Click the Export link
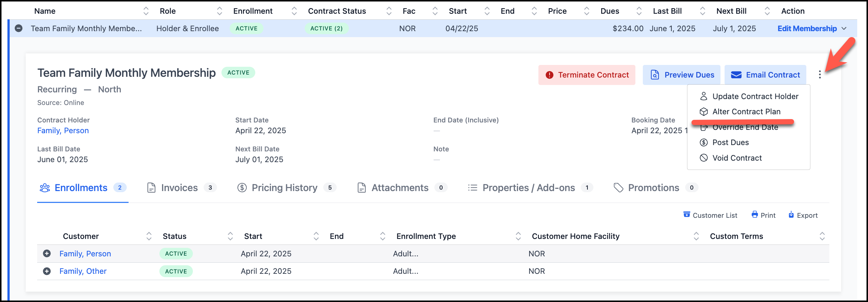 (x=803, y=215)
